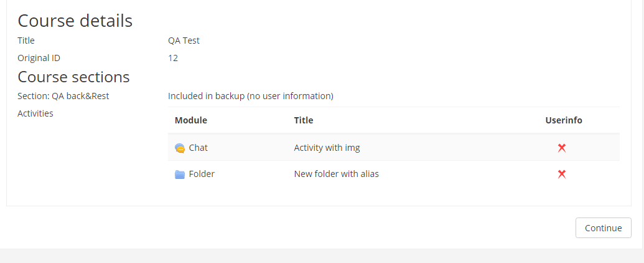The height and width of the screenshot is (263, 644).
Task: Click the 'Section: QA back&Rest' label
Action: point(63,96)
